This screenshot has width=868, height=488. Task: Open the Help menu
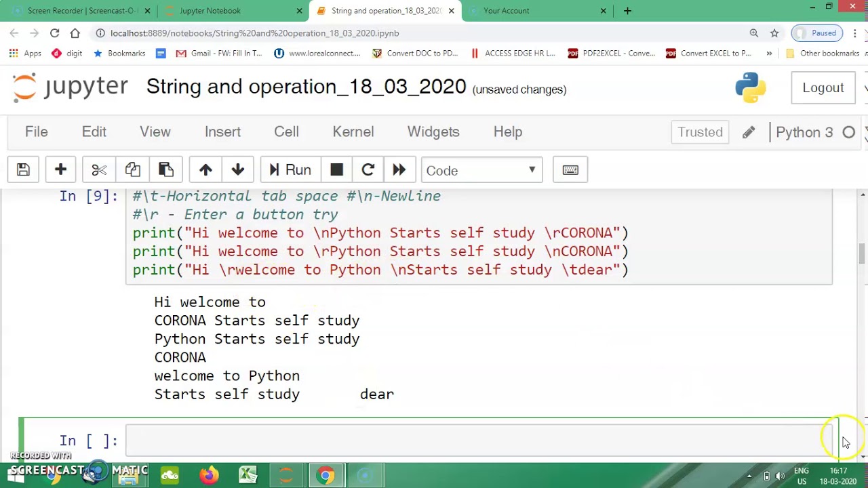[x=508, y=131]
